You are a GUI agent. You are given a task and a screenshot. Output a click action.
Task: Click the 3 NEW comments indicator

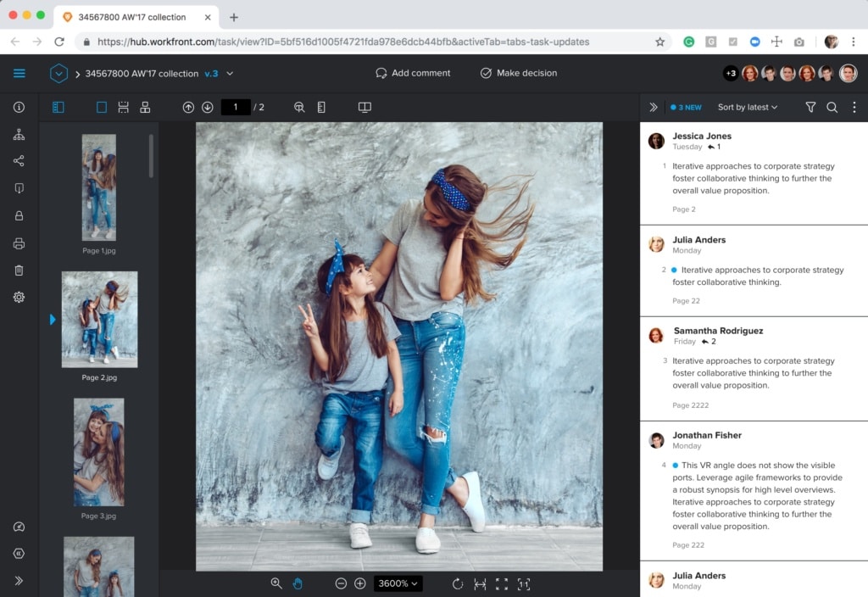click(686, 108)
